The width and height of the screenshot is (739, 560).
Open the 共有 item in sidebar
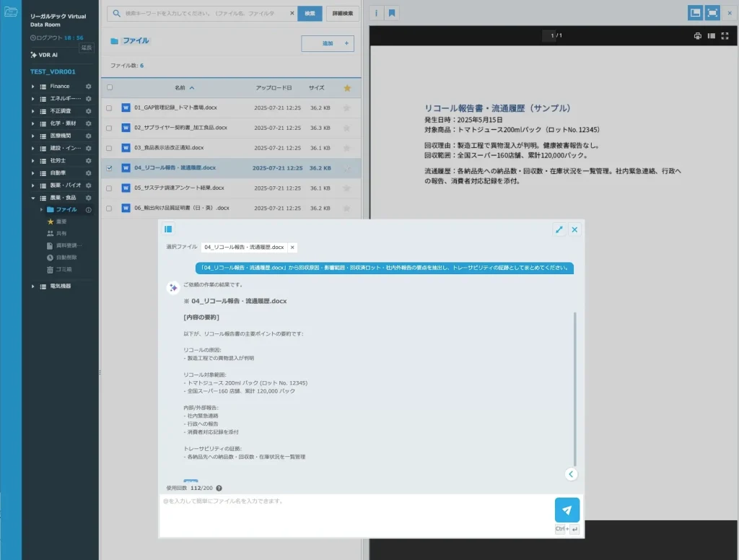pos(61,234)
